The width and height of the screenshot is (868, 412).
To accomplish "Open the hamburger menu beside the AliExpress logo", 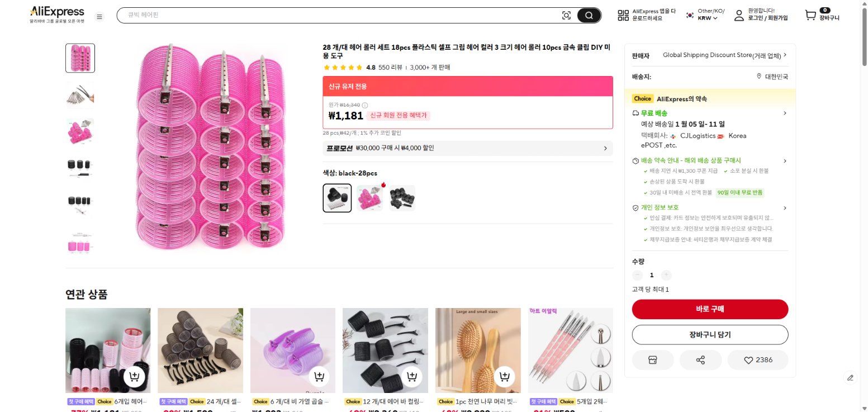I will tap(99, 16).
